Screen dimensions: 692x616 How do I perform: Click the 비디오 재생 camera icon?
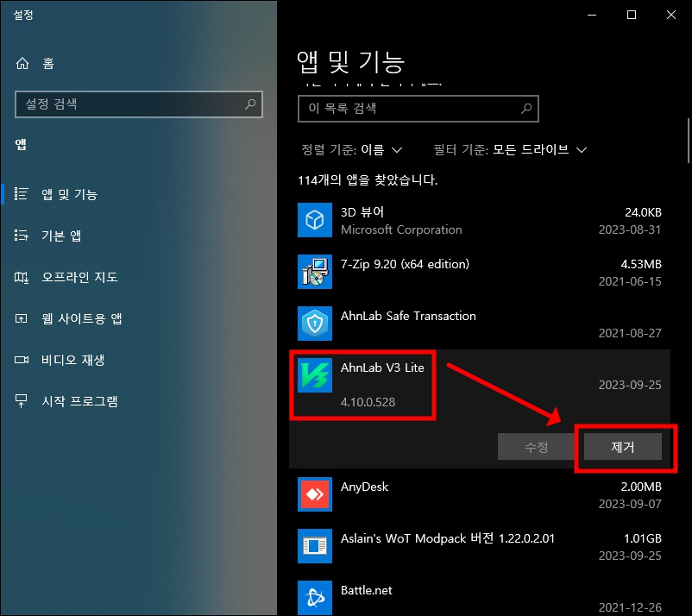[x=22, y=360]
